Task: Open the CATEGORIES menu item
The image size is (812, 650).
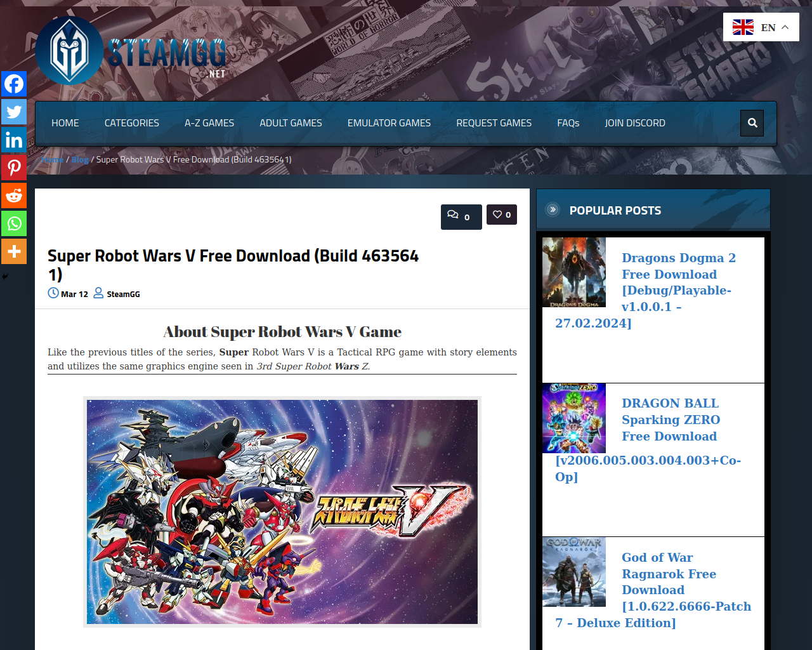Action: click(132, 123)
